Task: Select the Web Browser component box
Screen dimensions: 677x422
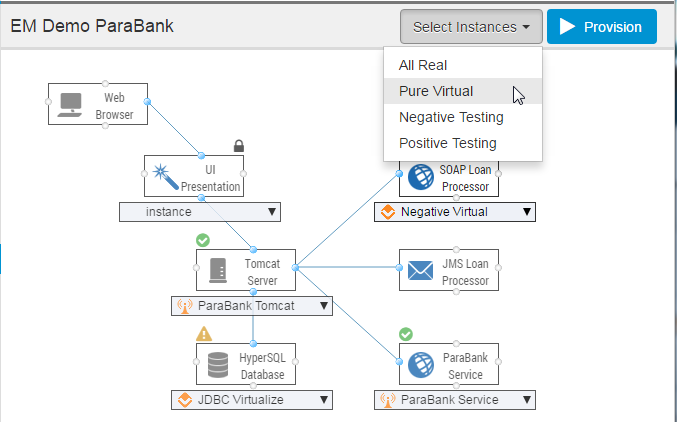Action: click(x=98, y=104)
